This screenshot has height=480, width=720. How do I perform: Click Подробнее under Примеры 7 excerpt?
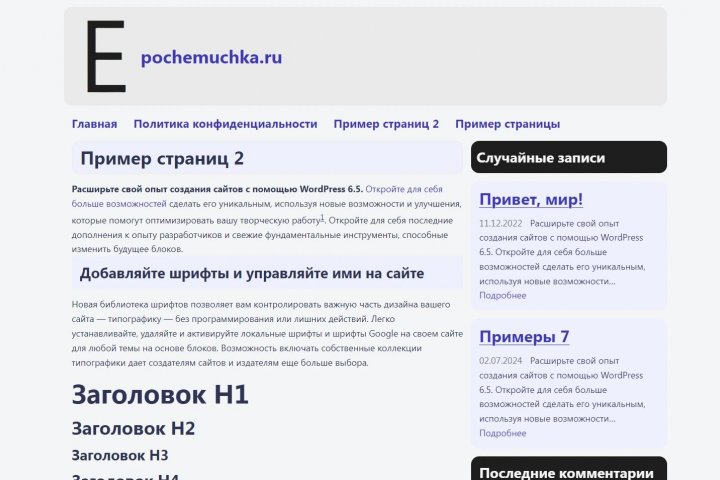click(x=503, y=433)
